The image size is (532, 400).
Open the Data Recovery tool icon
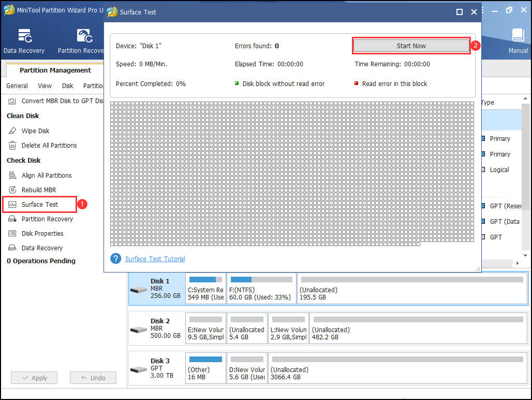coord(25,36)
